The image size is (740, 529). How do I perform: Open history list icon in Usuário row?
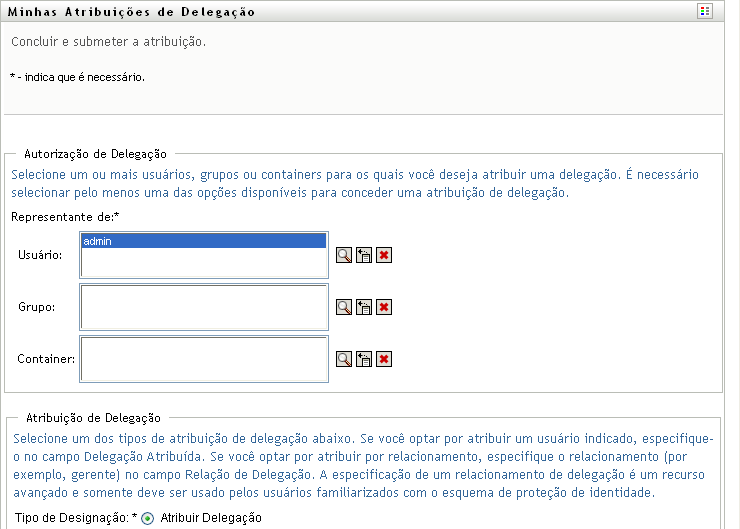click(x=364, y=255)
